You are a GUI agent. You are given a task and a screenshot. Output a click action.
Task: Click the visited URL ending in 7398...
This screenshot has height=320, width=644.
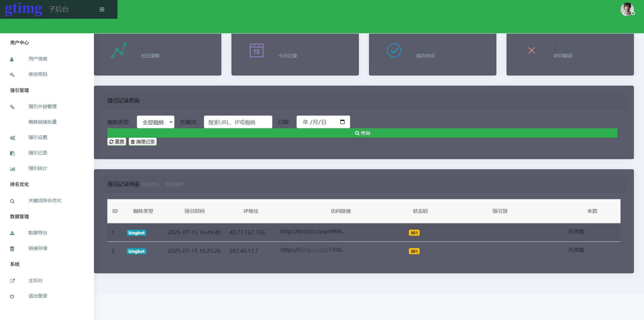click(313, 250)
